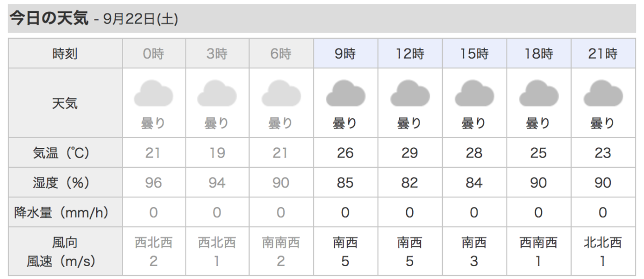The image size is (644, 279).
Task: Click the 96 humidity value
Action: (x=153, y=183)
